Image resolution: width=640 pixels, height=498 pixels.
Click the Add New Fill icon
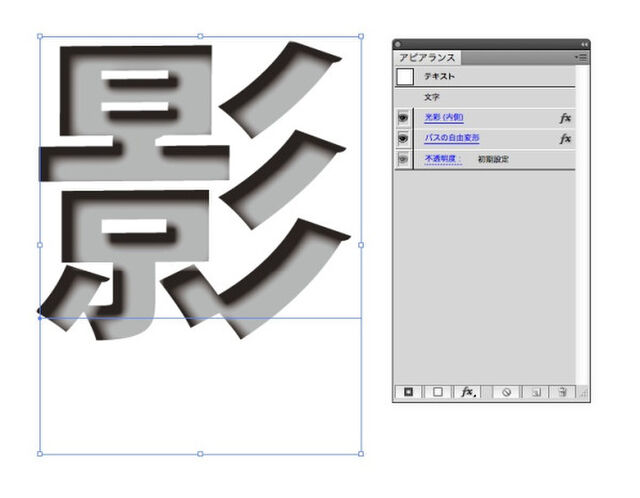click(437, 392)
